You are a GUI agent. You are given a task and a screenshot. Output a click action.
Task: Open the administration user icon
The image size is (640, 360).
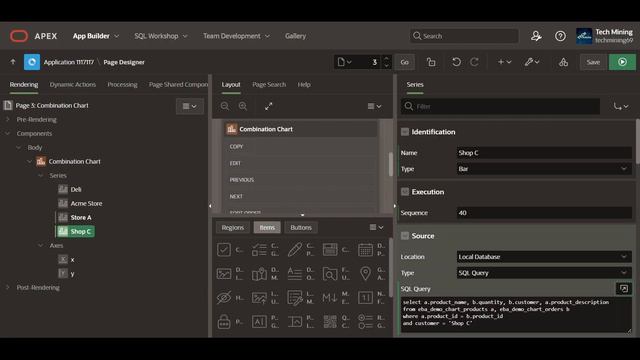[x=536, y=36]
